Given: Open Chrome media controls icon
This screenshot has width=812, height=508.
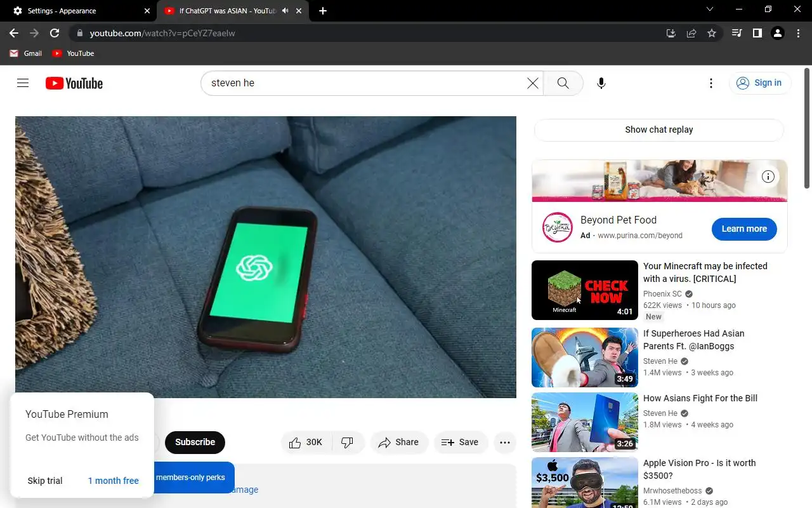Looking at the screenshot, I should pyautogui.click(x=737, y=33).
